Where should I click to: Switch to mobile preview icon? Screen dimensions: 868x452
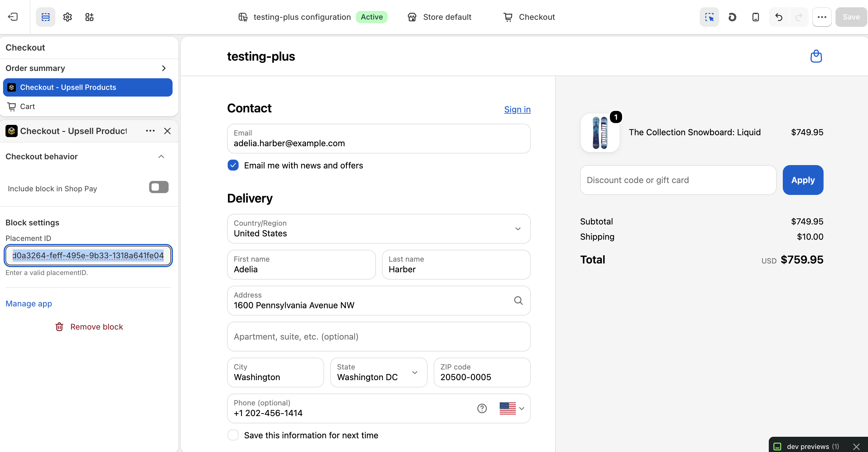tap(755, 17)
